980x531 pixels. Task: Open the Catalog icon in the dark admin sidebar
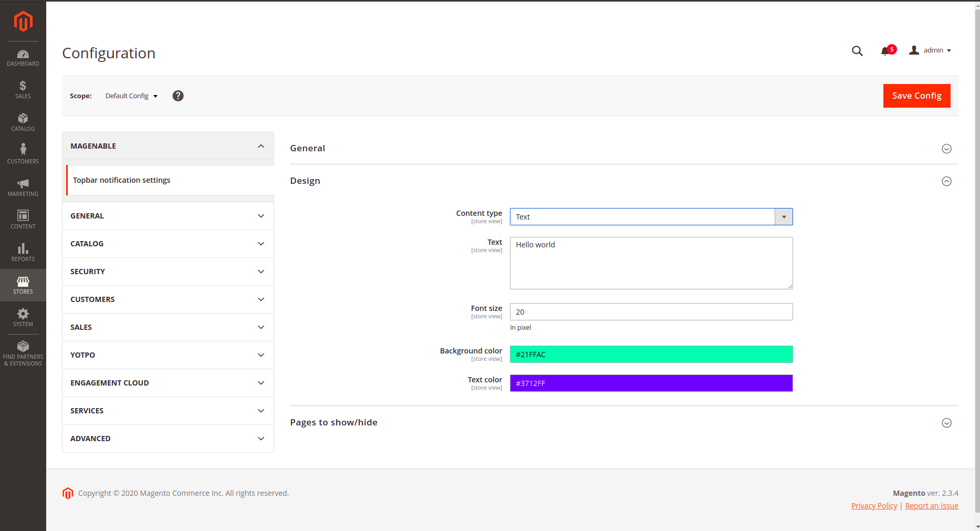coord(23,122)
